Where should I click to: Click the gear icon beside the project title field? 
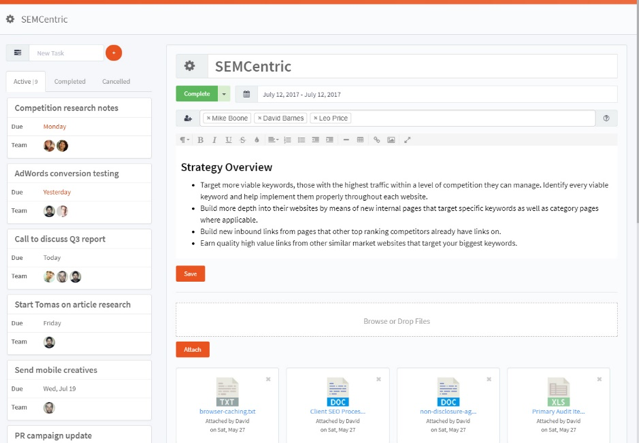(189, 66)
